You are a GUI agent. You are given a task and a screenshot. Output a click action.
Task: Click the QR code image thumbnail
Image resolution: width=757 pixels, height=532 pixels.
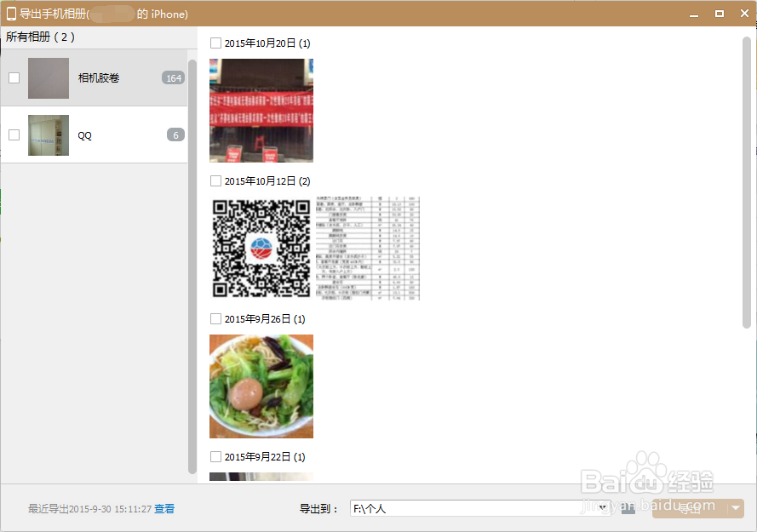point(261,248)
